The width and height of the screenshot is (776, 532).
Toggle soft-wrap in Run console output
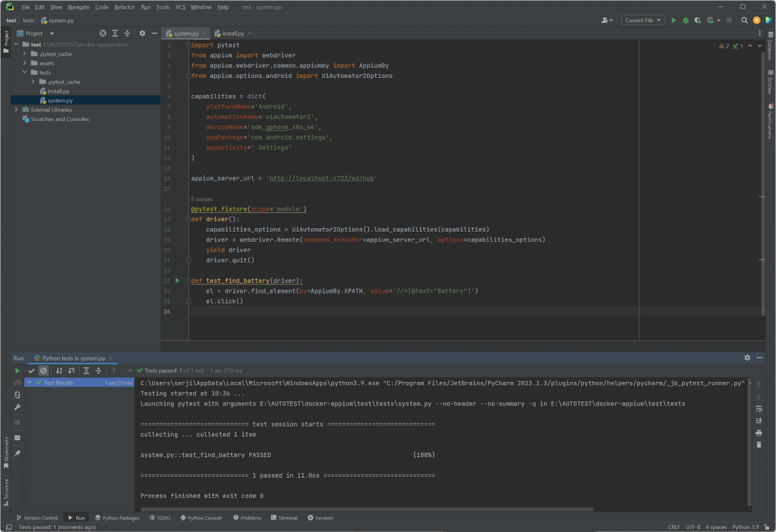click(759, 409)
